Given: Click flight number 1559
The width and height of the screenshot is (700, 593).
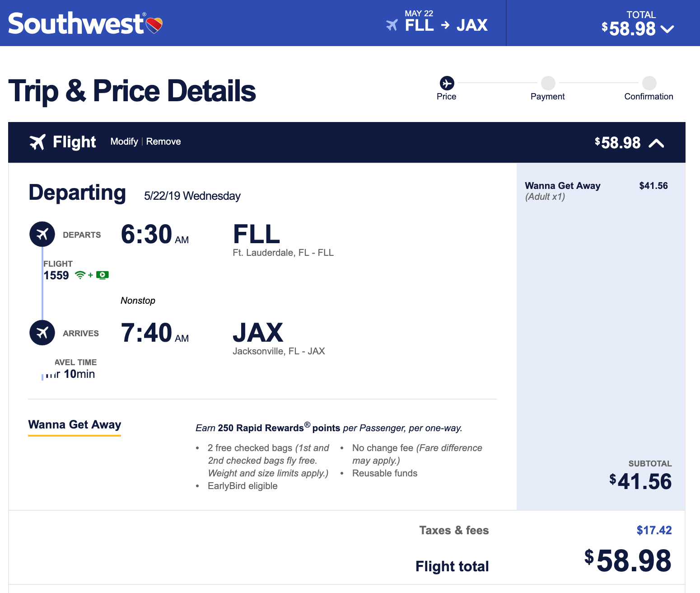Looking at the screenshot, I should (56, 275).
